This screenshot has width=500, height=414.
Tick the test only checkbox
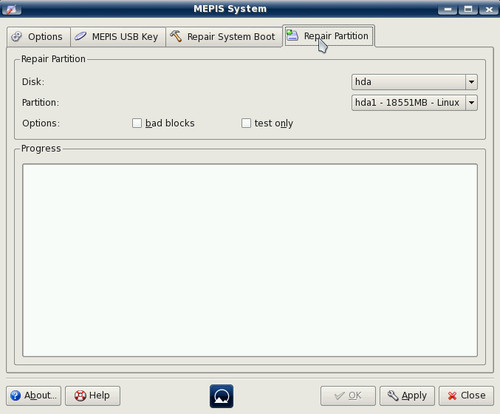(246, 123)
